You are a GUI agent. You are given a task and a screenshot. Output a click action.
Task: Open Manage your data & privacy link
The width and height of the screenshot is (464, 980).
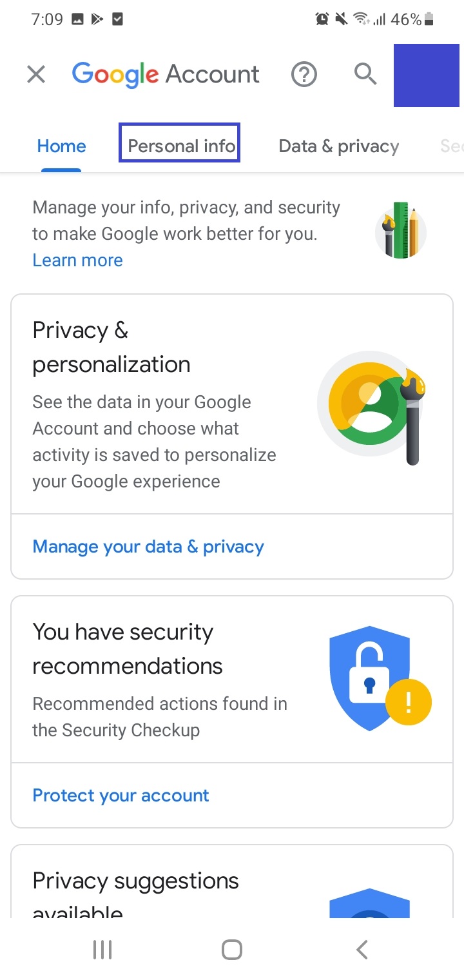click(x=148, y=547)
